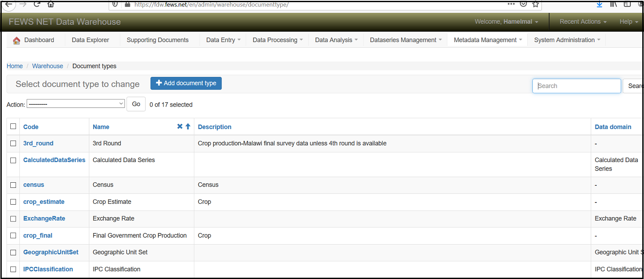This screenshot has height=279, width=644.
Task: Check the select-all checkbox in table header
Action: (x=13, y=126)
